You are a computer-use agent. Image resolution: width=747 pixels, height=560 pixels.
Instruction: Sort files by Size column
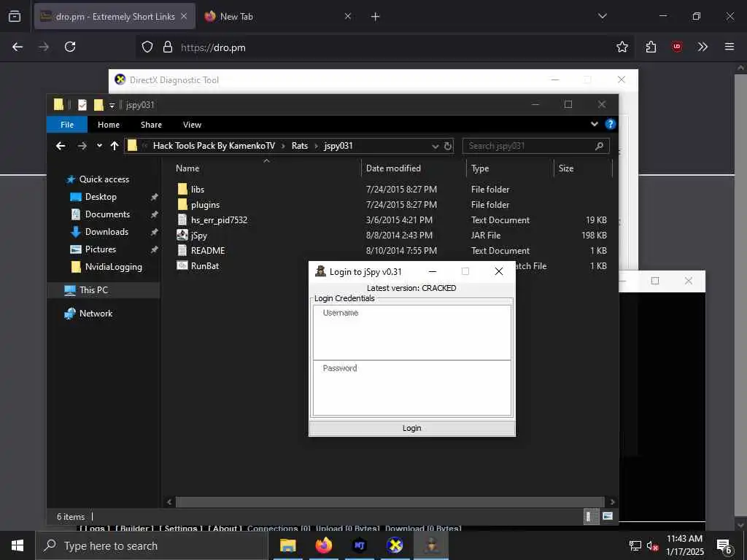point(566,168)
